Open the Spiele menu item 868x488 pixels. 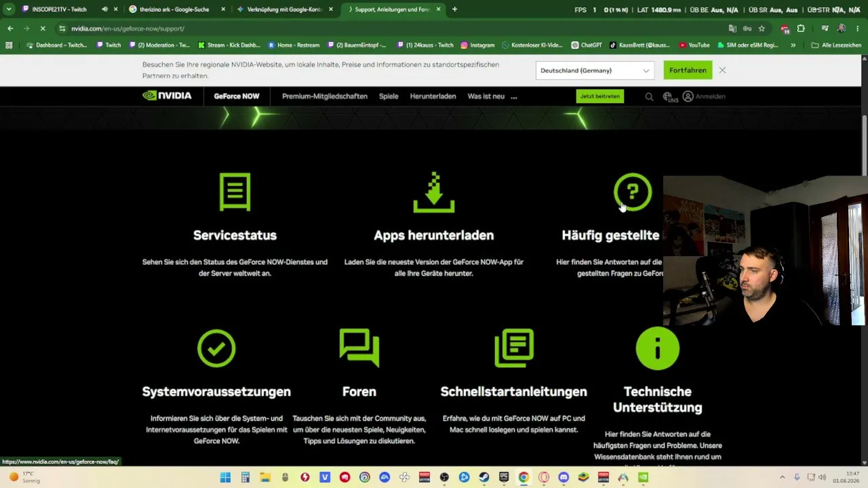click(x=389, y=96)
